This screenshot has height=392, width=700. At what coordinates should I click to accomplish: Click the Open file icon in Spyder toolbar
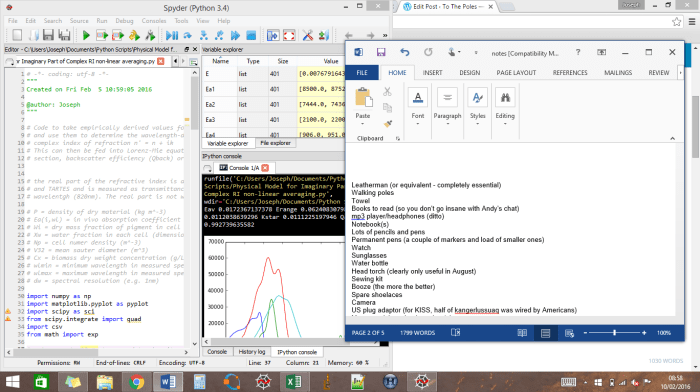pos(33,35)
